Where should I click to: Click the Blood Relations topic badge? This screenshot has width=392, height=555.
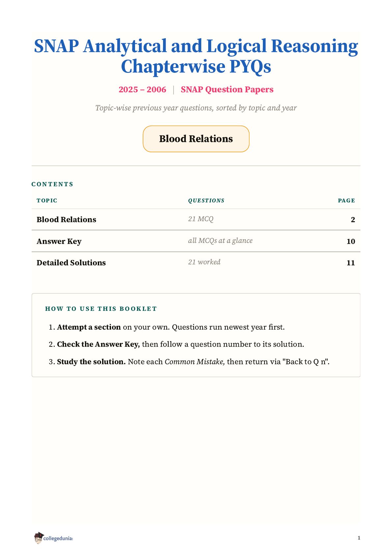coord(196,139)
